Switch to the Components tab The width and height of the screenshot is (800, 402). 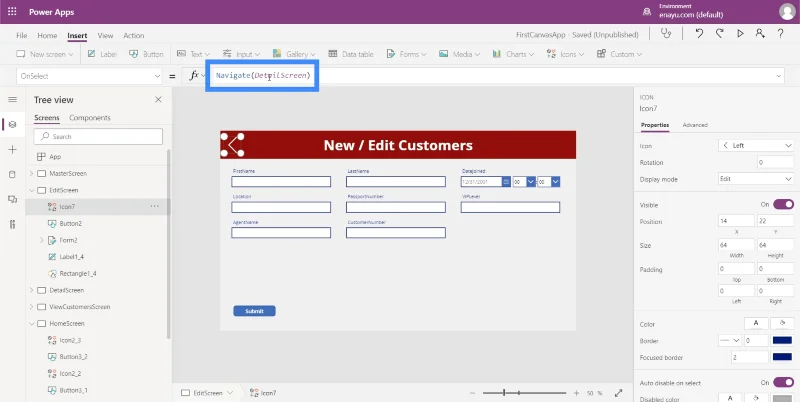(90, 118)
